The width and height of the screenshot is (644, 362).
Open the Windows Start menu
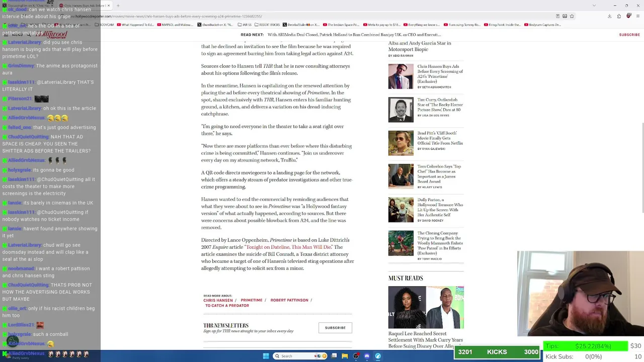click(x=266, y=356)
